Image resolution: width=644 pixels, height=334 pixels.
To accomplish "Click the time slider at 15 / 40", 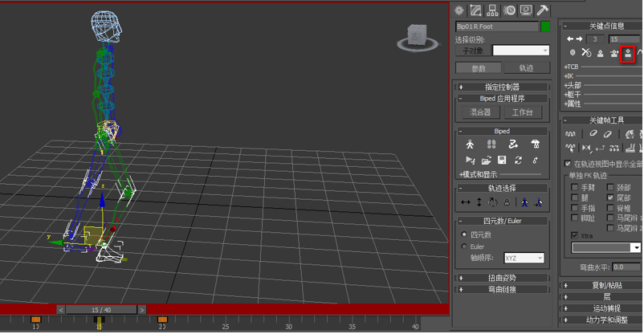I will pyautogui.click(x=101, y=310).
